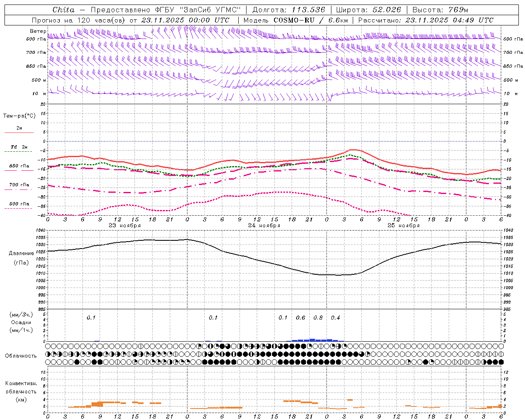Click the "(мм/3ч.)" precipitation unit label
Image resolution: width=525 pixels, height=420 pixels.
(x=21, y=315)
